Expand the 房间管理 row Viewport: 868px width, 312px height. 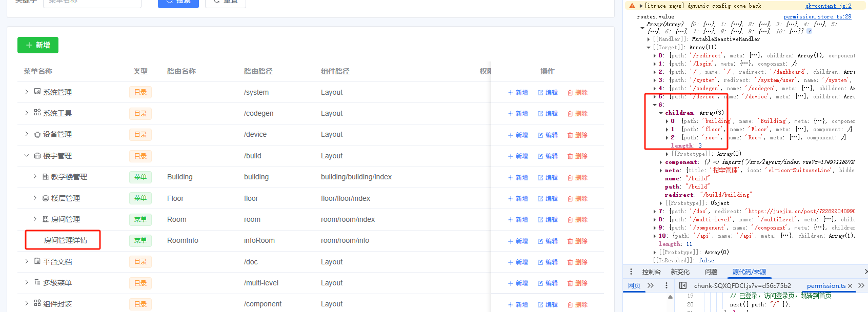coord(35,219)
